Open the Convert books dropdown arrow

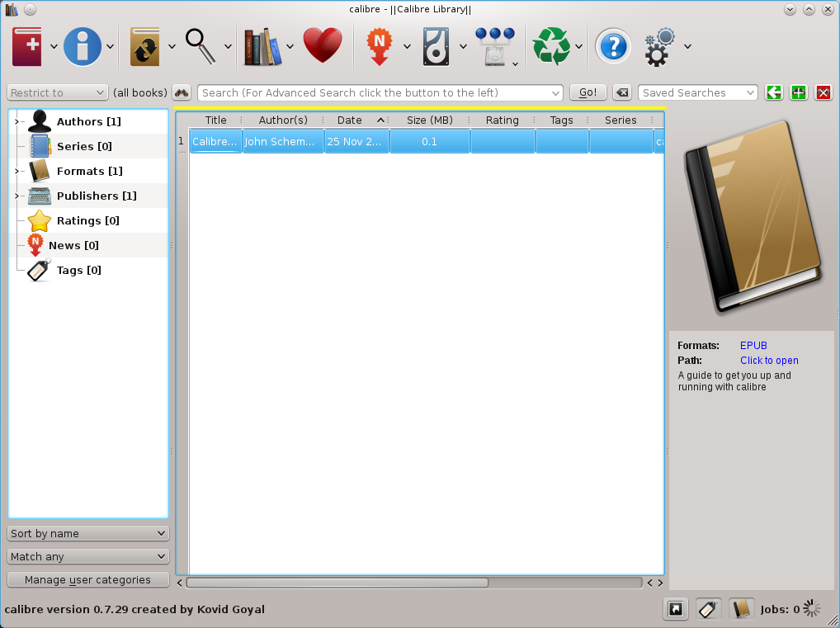pyautogui.click(x=172, y=46)
